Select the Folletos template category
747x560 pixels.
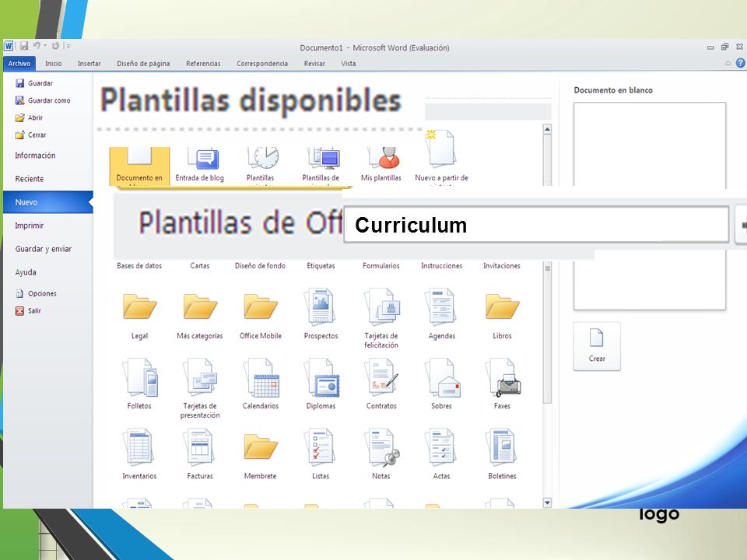(x=139, y=383)
